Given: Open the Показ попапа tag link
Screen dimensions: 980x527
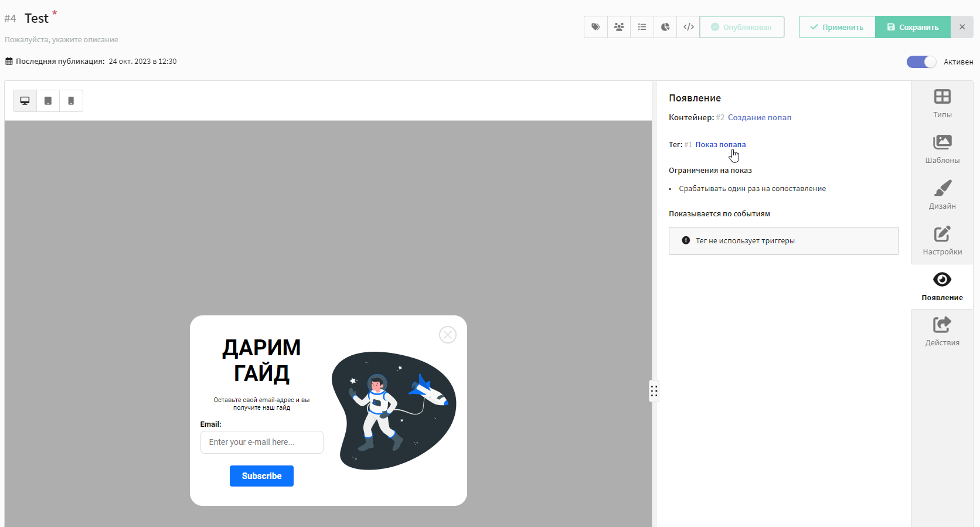Looking at the screenshot, I should [x=720, y=144].
